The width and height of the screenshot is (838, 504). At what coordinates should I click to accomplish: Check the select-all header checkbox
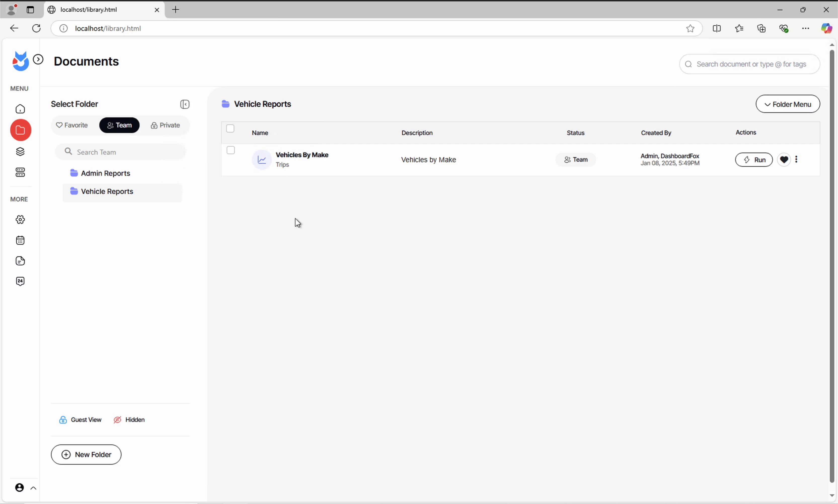[230, 129]
